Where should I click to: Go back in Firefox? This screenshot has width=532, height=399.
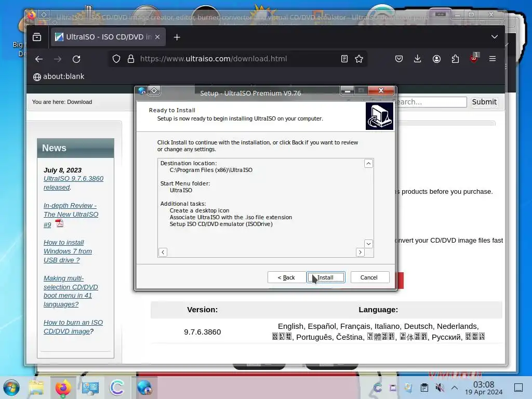[x=39, y=59]
